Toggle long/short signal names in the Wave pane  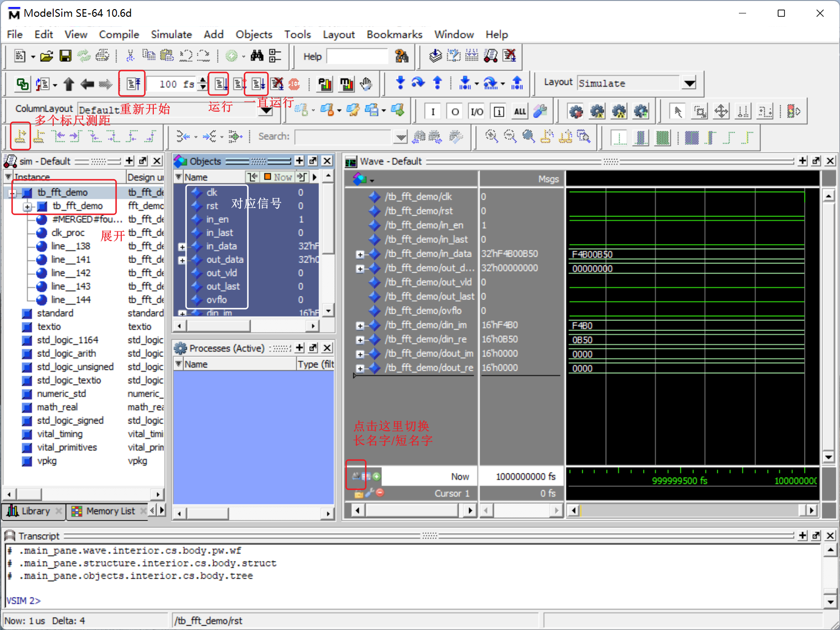357,476
